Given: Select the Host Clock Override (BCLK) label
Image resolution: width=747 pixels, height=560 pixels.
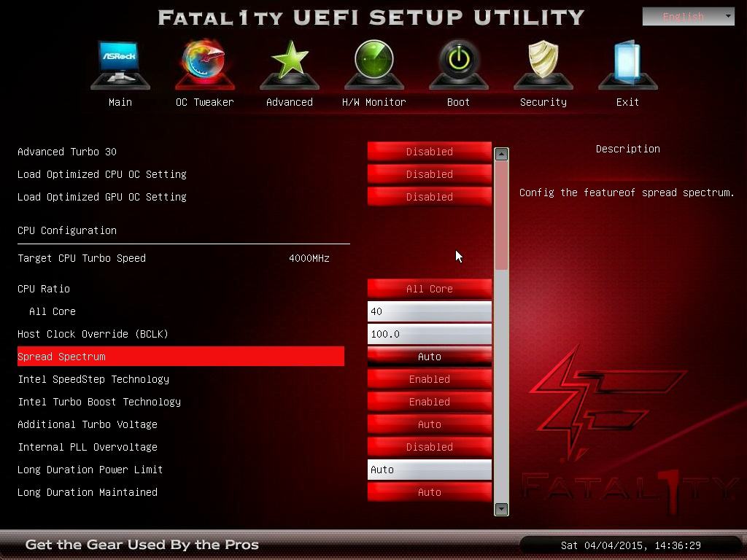Looking at the screenshot, I should (93, 334).
